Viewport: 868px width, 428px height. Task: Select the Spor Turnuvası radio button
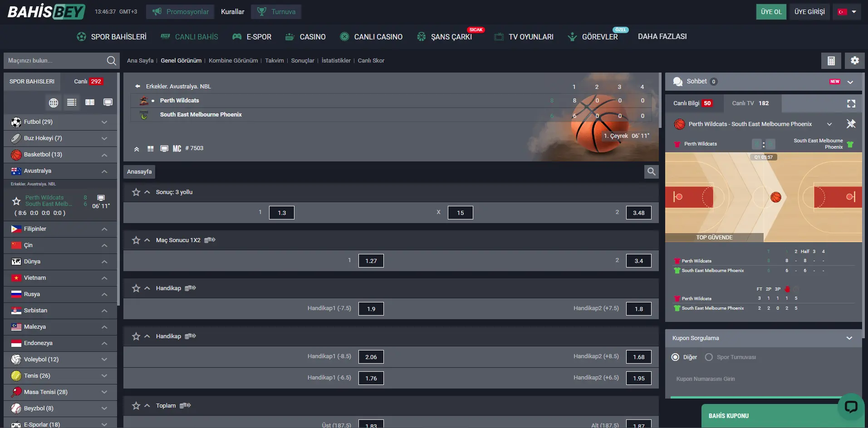tap(709, 357)
